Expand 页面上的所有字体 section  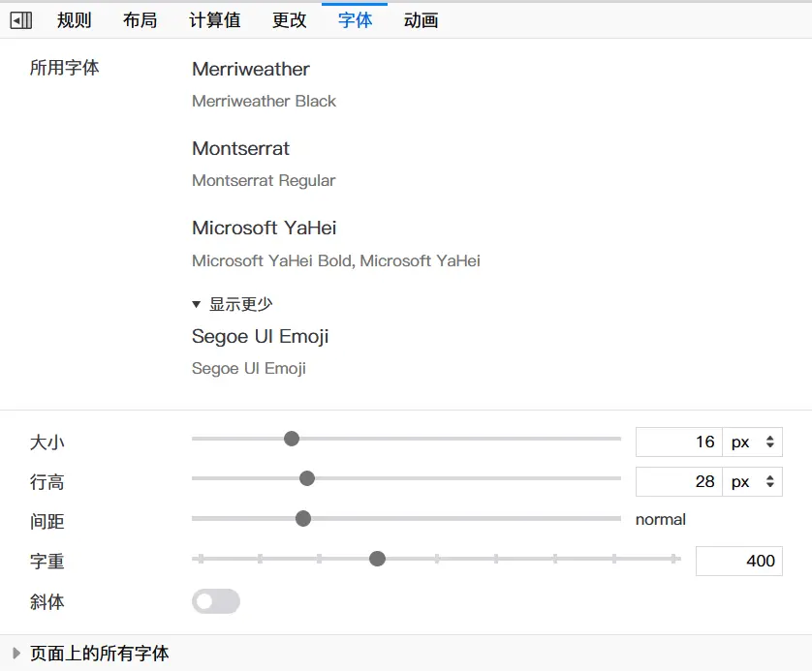(x=99, y=653)
